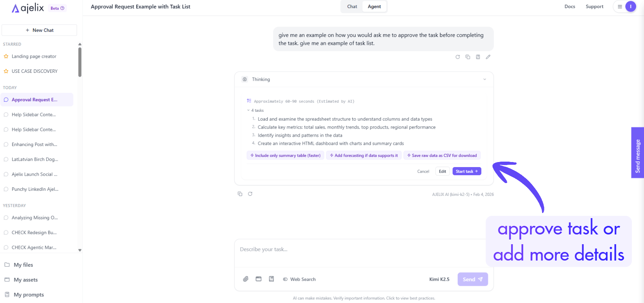This screenshot has height=303, width=644.
Task: Edit user message with pencil icon
Action: click(x=488, y=57)
